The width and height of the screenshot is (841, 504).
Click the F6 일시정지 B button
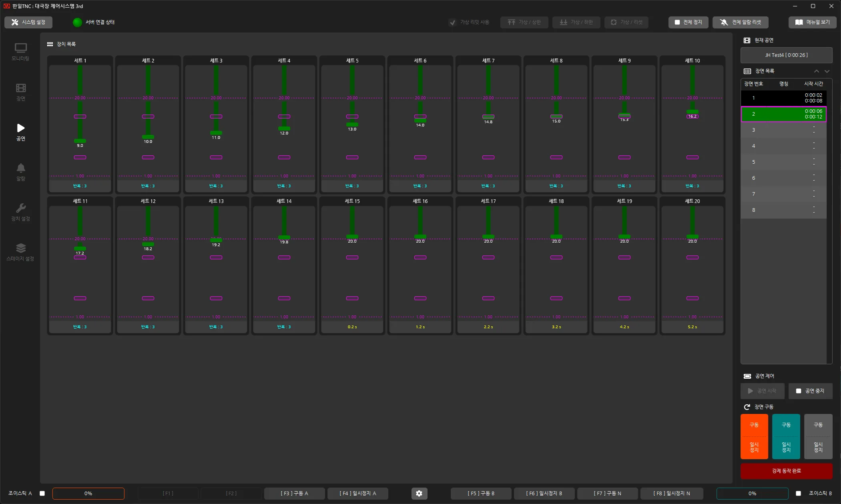pos(544,494)
